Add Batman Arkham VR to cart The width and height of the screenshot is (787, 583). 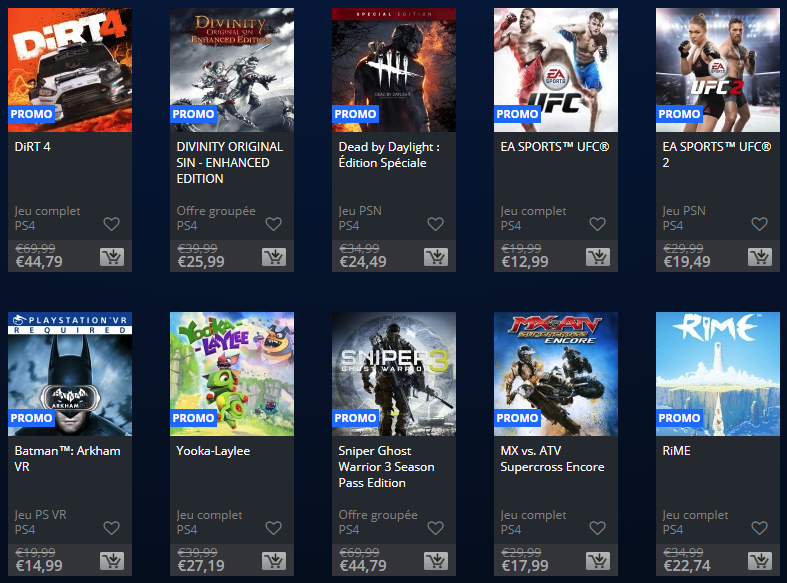pyautogui.click(x=112, y=561)
